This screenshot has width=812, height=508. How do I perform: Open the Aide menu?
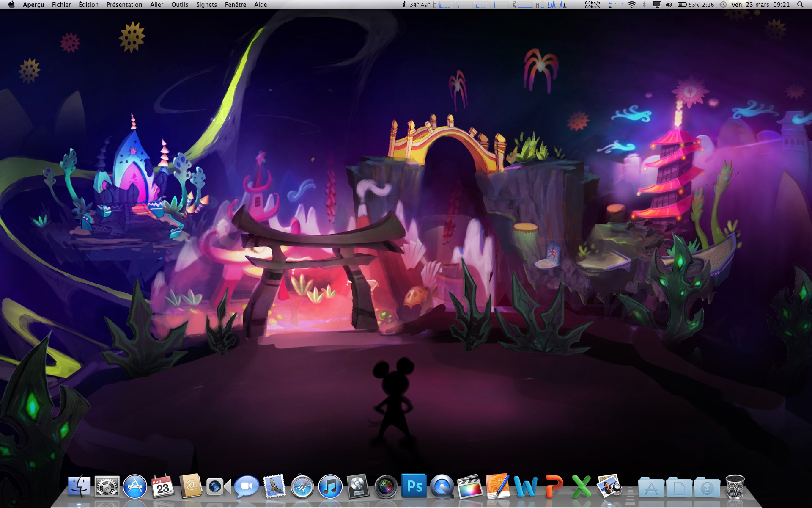pyautogui.click(x=261, y=5)
